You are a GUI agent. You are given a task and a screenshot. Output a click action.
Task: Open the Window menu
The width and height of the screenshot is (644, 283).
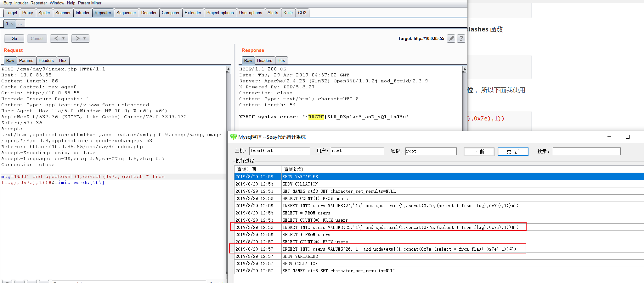[57, 3]
